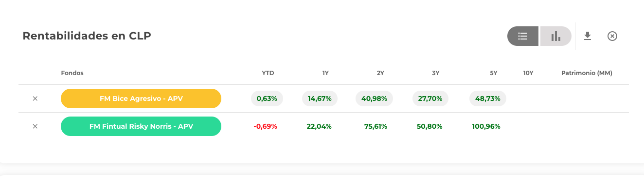Click Fintual negative YTD value -0,69%

pos(265,126)
